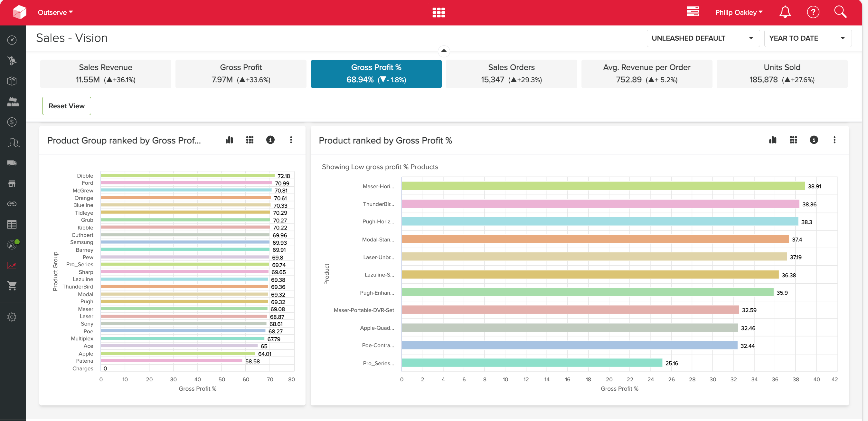Viewport: 868px width, 421px height.
Task: Switch Product Group chart to grid view
Action: tap(250, 140)
